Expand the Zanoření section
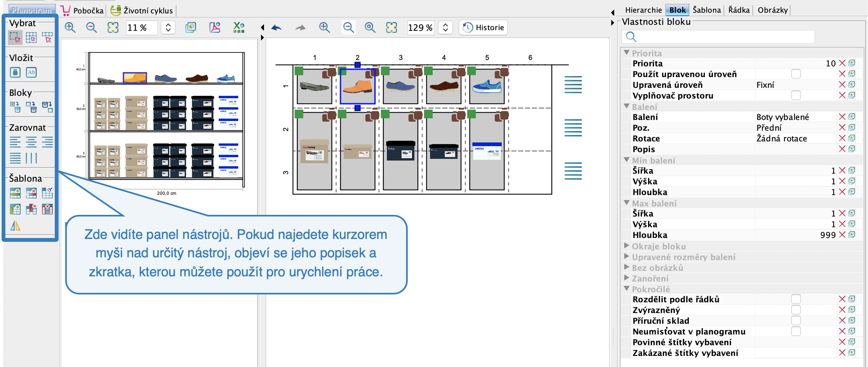The width and height of the screenshot is (868, 367). (x=626, y=278)
